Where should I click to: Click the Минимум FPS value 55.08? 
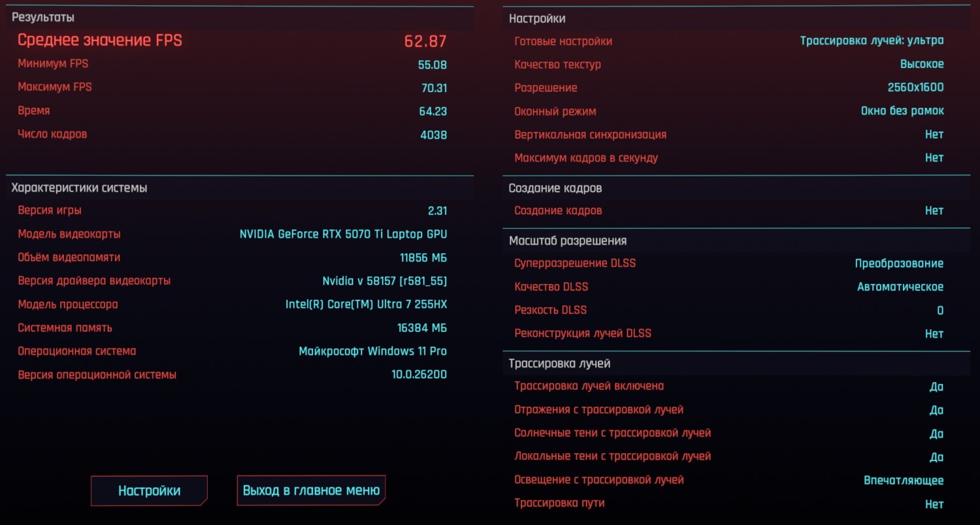pyautogui.click(x=433, y=65)
